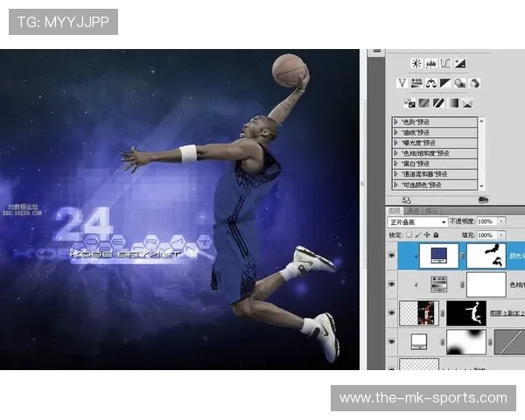Add a Brightness/Contrast adjustment (sun icon)

pos(416,63)
